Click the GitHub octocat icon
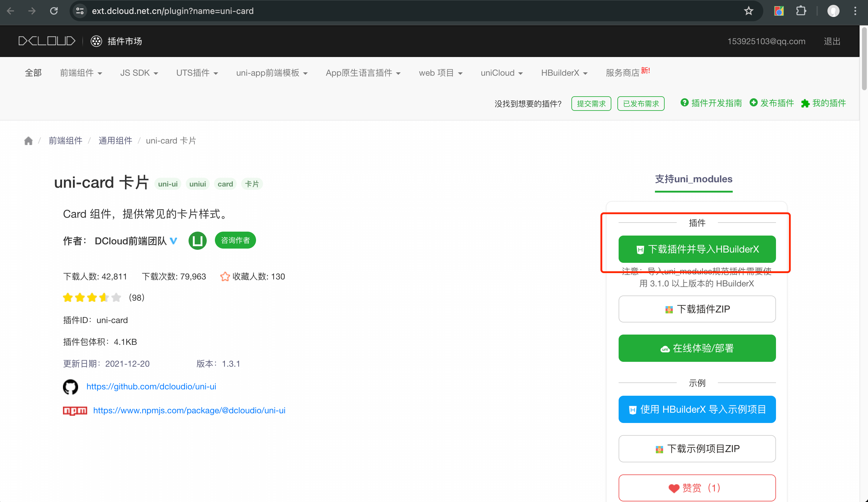Screen dimensions: 868x502 tap(70, 387)
